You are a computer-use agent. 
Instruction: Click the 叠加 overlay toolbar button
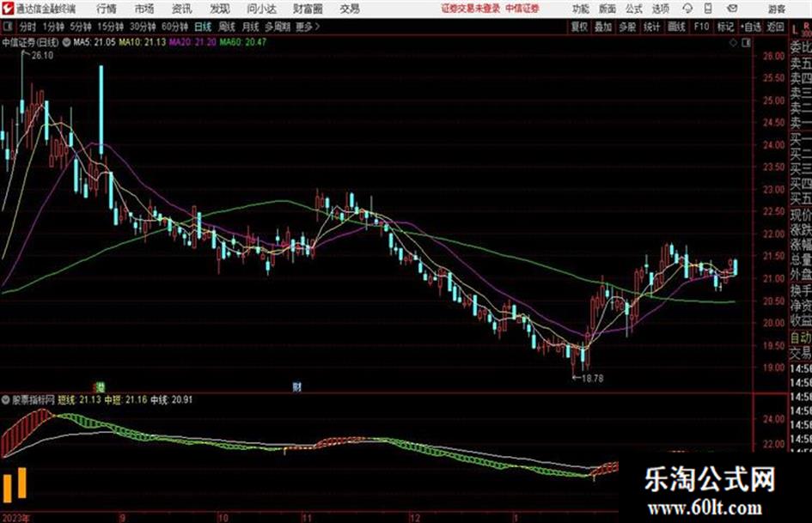coord(603,27)
